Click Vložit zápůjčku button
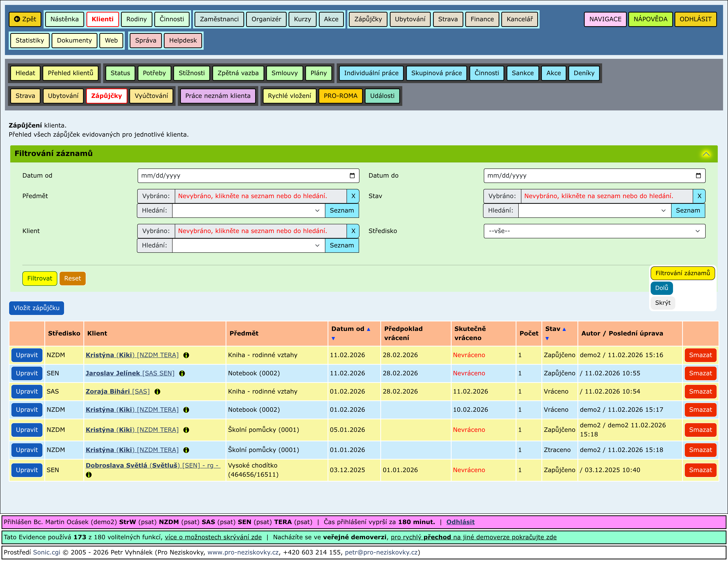 (x=36, y=308)
